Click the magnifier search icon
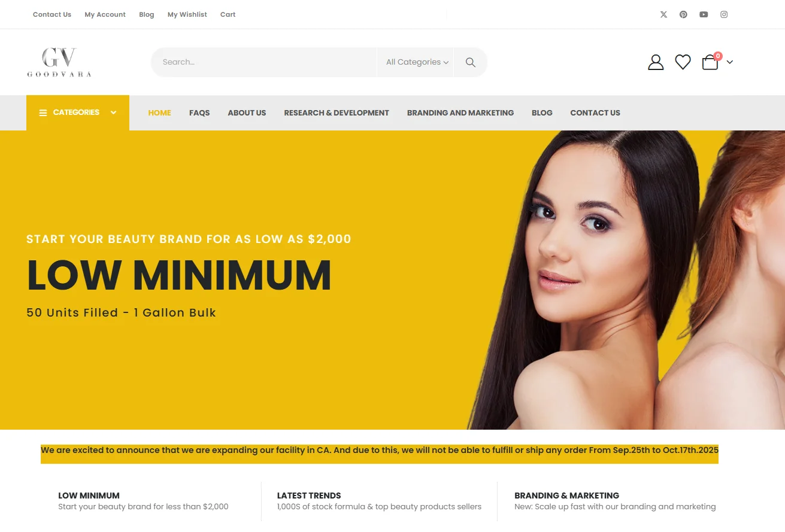This screenshot has width=785, height=532. (x=471, y=62)
